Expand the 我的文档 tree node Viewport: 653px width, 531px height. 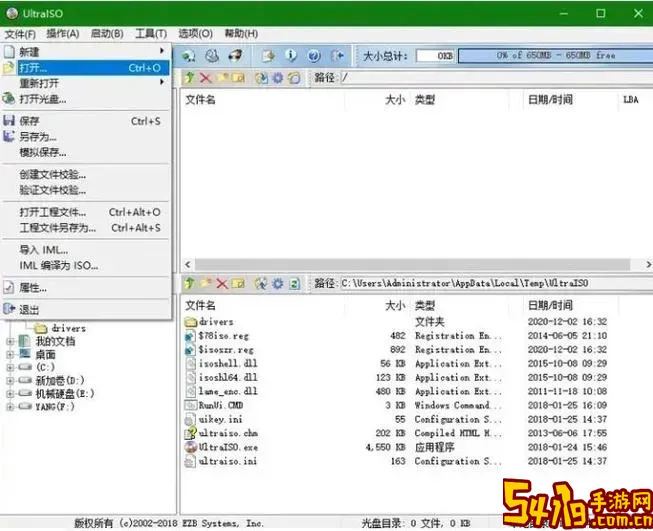click(x=10, y=342)
